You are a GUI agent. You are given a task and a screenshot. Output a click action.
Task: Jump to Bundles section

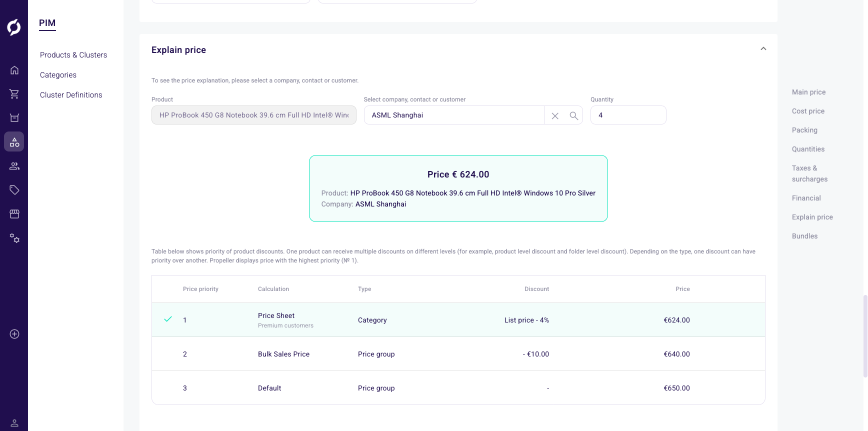804,236
